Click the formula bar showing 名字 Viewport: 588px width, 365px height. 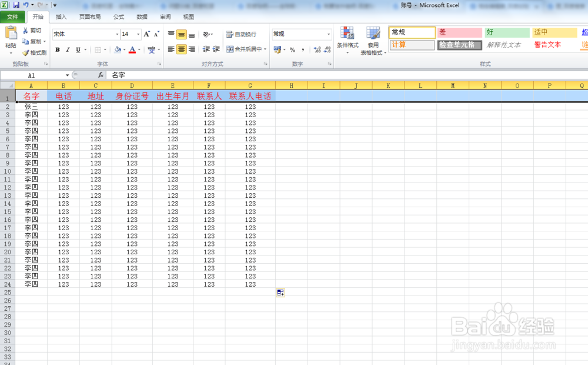pyautogui.click(x=348, y=75)
